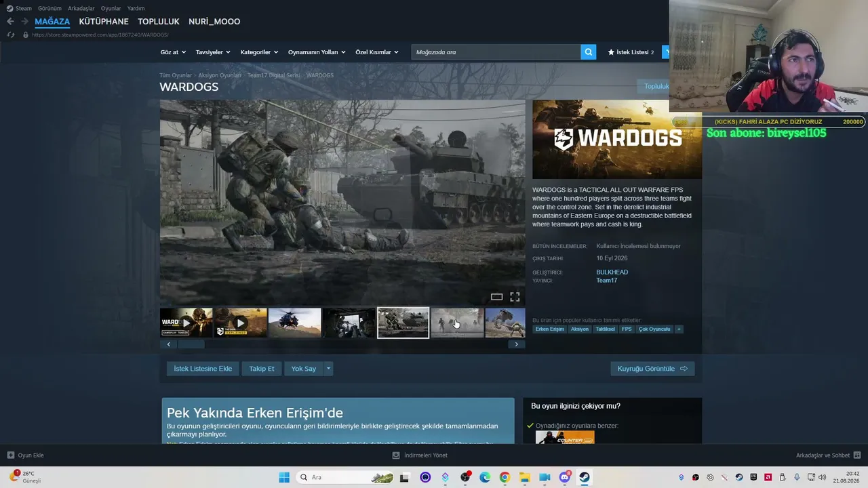Click the Steam icon in the taskbar
Screen dimensions: 868x488
coord(585,477)
